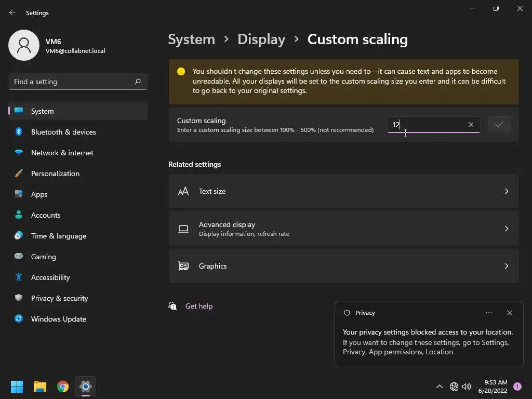Open Advanced display options
Viewport: 532px width, 399px height.
343,229
